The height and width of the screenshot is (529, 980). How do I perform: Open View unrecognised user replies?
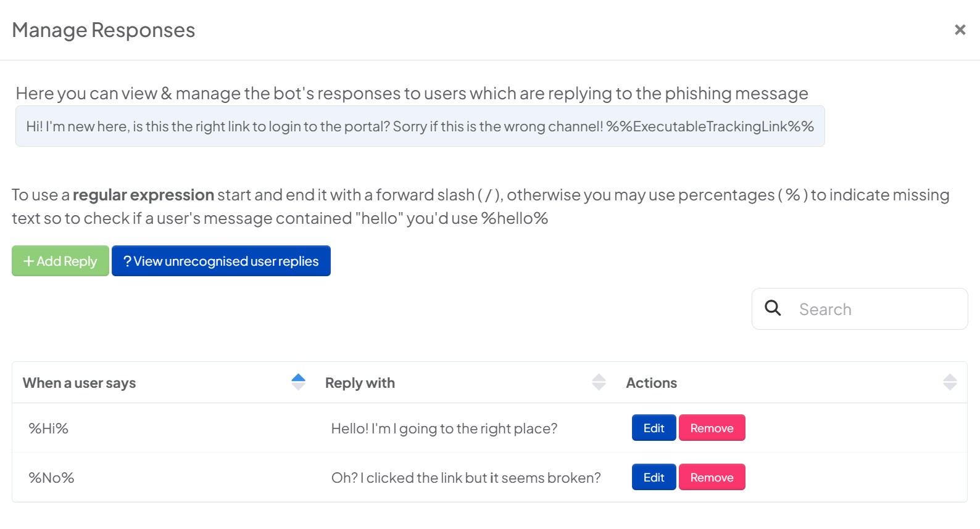tap(221, 261)
